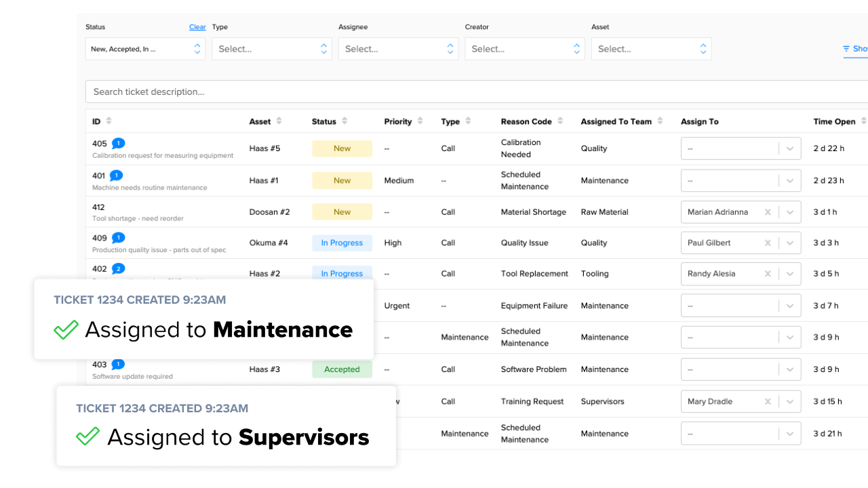Click Material Shortage reason code

pyautogui.click(x=534, y=212)
